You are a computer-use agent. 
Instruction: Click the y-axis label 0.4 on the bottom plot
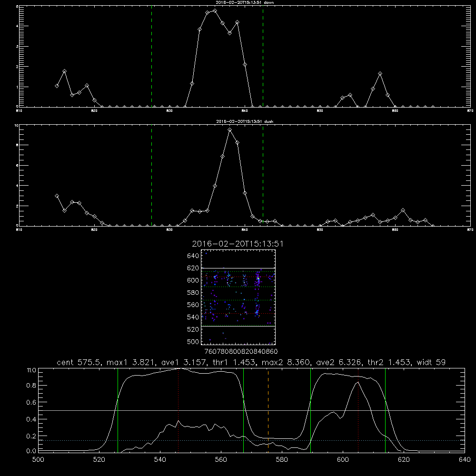pyautogui.click(x=31, y=419)
